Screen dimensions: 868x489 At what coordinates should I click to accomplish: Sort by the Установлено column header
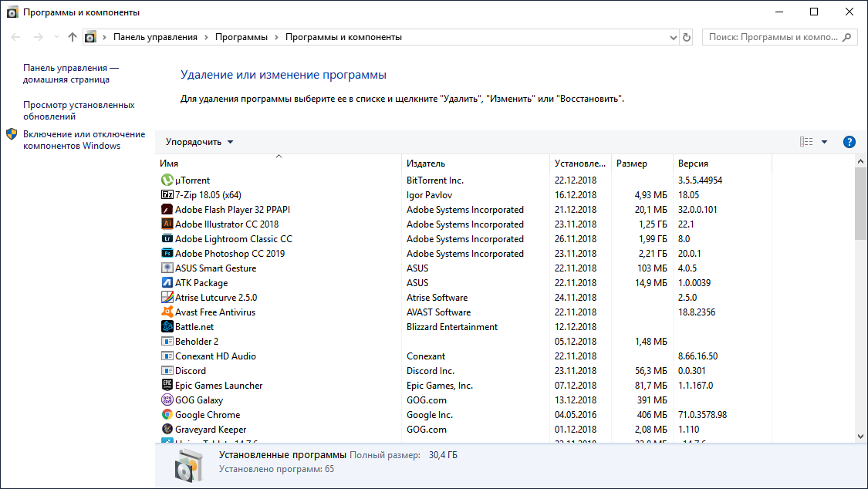pos(580,164)
